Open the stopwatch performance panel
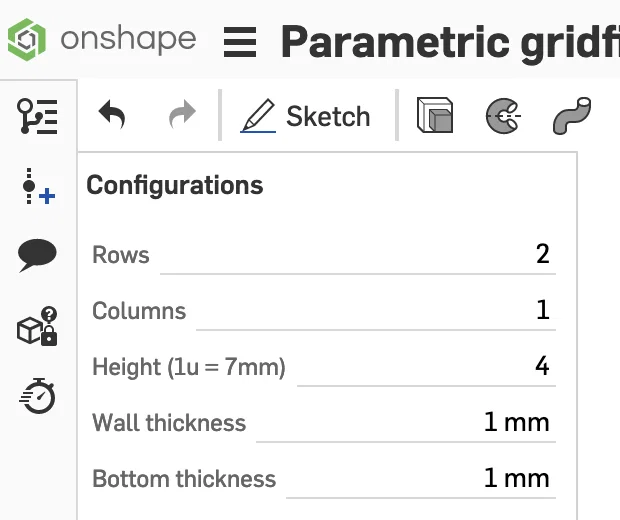Image resolution: width=620 pixels, height=520 pixels. pyautogui.click(x=38, y=396)
